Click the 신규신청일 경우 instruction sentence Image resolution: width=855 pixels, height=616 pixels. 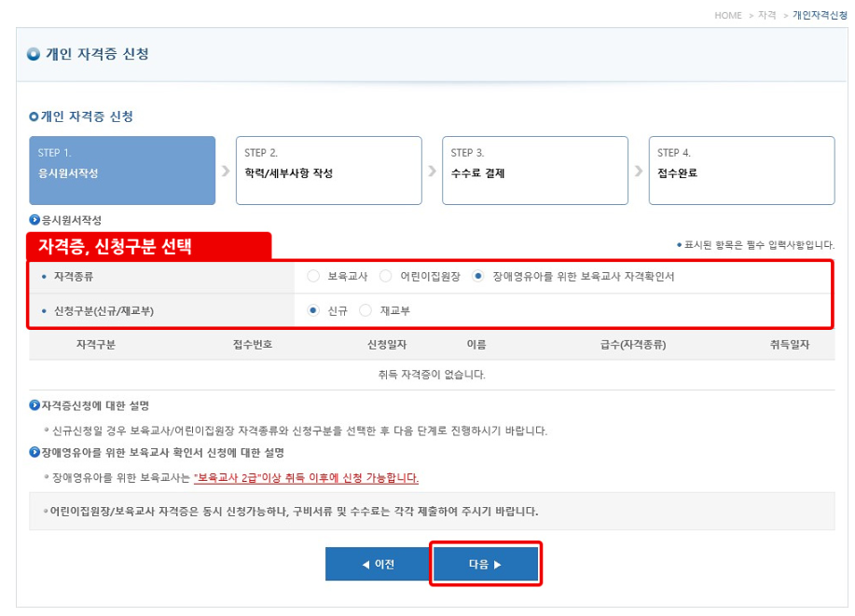tap(299, 431)
